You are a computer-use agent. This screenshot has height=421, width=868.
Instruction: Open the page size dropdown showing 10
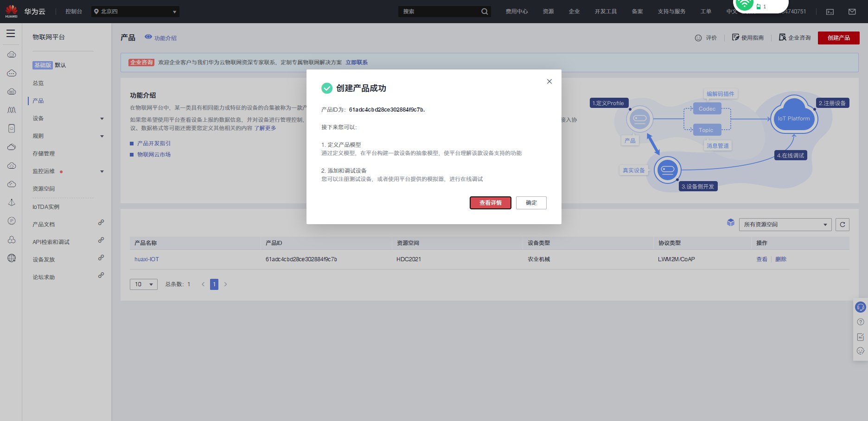pyautogui.click(x=144, y=284)
